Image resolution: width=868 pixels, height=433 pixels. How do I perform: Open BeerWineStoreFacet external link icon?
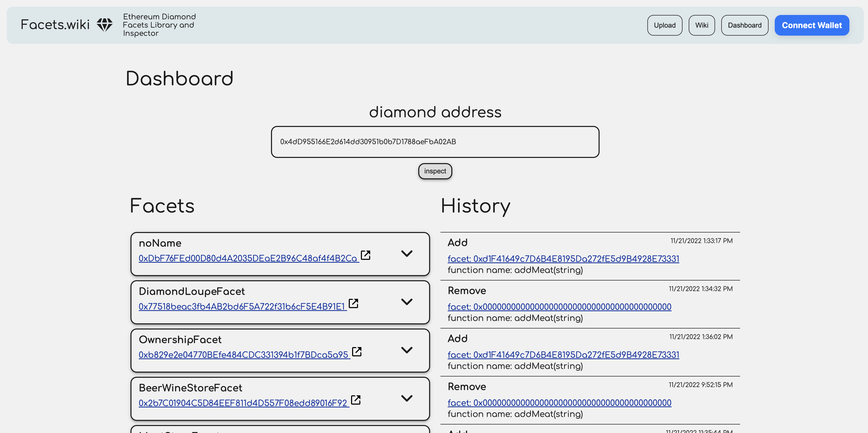(355, 400)
